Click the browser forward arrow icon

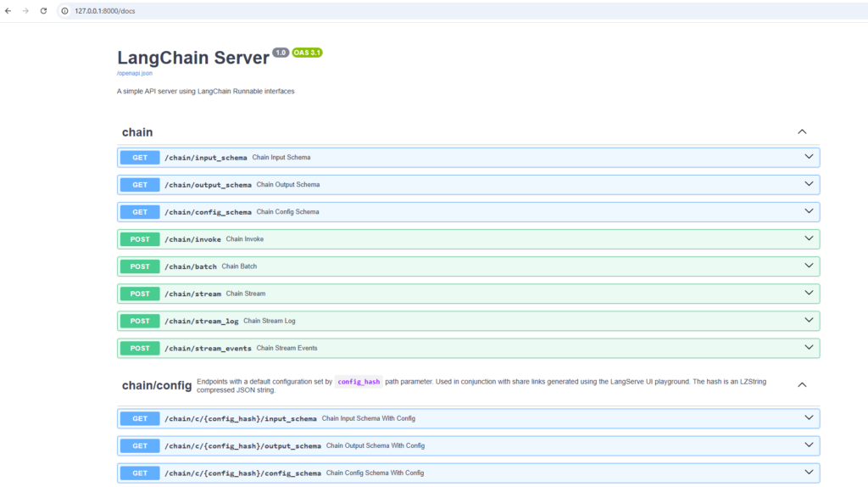pyautogui.click(x=25, y=10)
